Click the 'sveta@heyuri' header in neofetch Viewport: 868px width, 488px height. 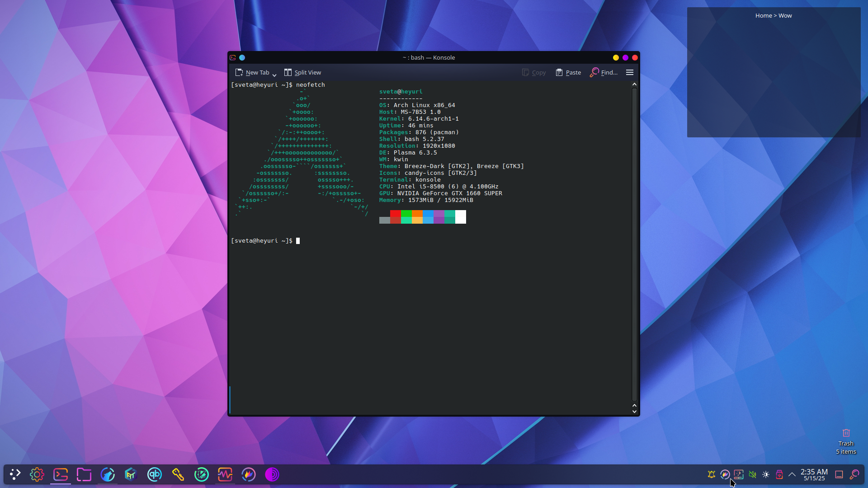(x=401, y=92)
